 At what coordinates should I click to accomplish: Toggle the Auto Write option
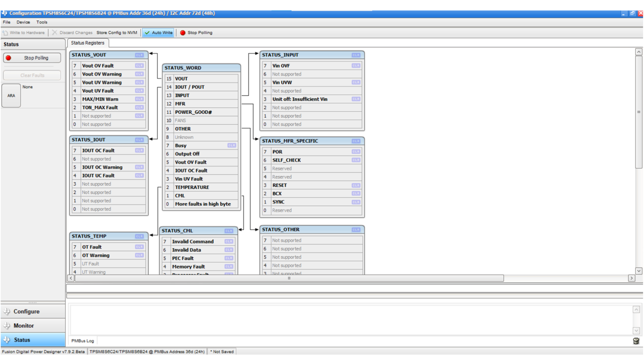point(159,33)
